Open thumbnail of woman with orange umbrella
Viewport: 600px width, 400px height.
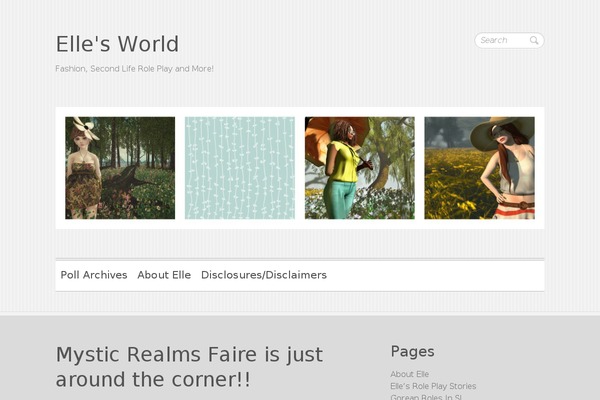(x=360, y=168)
